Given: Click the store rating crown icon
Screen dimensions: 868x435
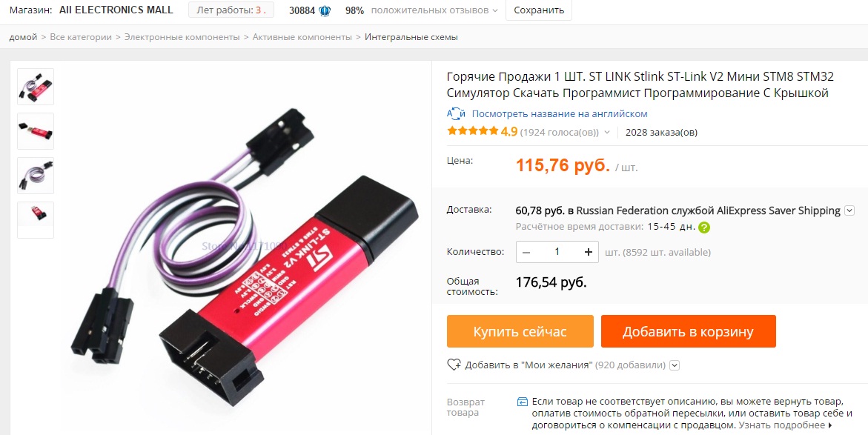Looking at the screenshot, I should 325,10.
